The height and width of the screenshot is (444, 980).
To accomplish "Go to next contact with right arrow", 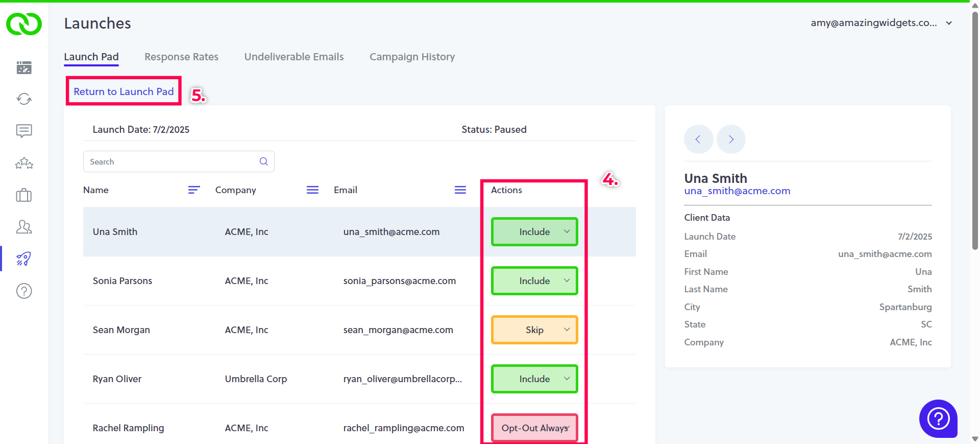I will coord(731,139).
